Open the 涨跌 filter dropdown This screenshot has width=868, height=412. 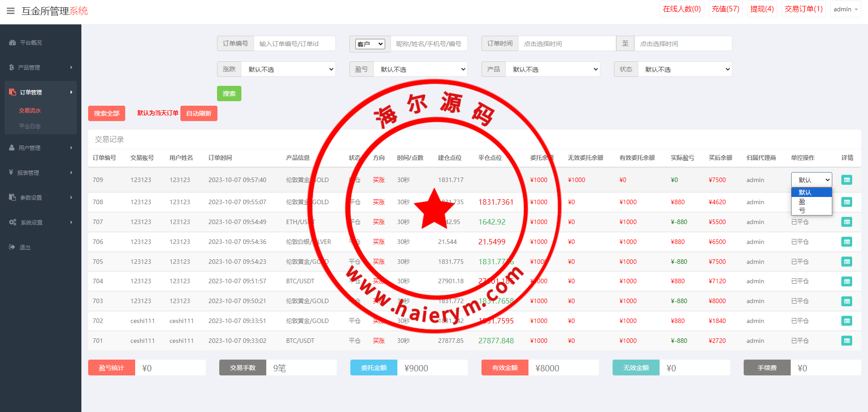click(288, 69)
